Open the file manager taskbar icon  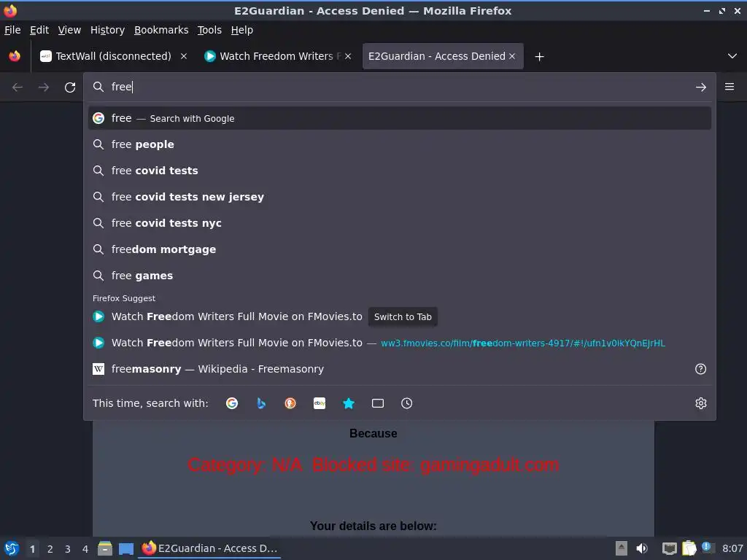pos(105,548)
